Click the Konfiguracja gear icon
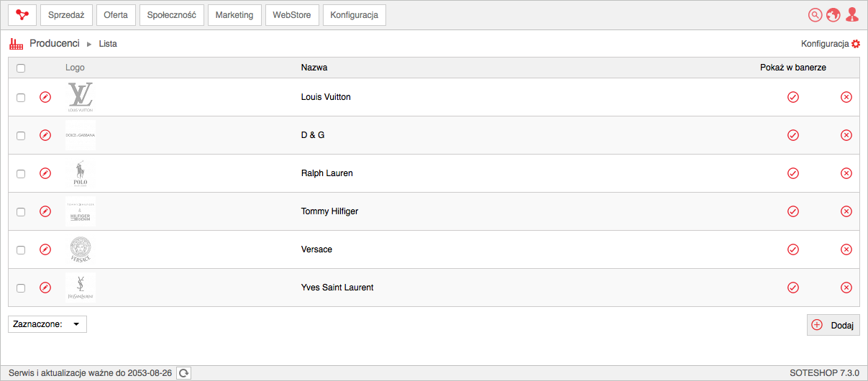The width and height of the screenshot is (868, 381). point(856,44)
